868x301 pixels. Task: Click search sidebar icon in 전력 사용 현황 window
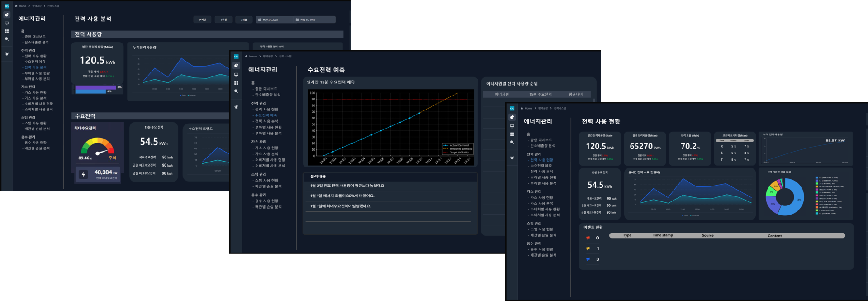coord(512,142)
